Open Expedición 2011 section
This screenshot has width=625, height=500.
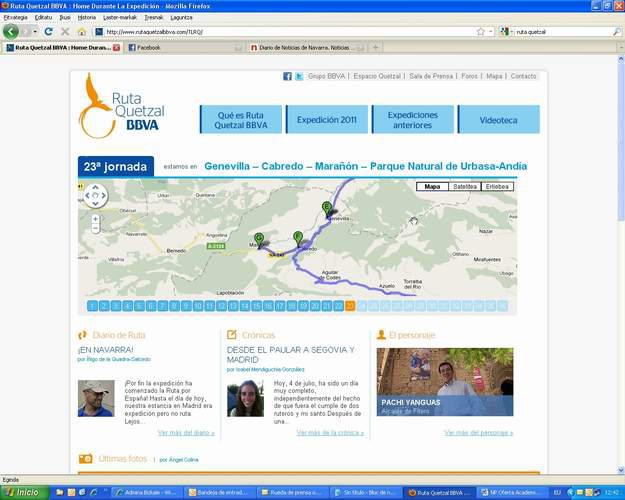[x=327, y=120]
